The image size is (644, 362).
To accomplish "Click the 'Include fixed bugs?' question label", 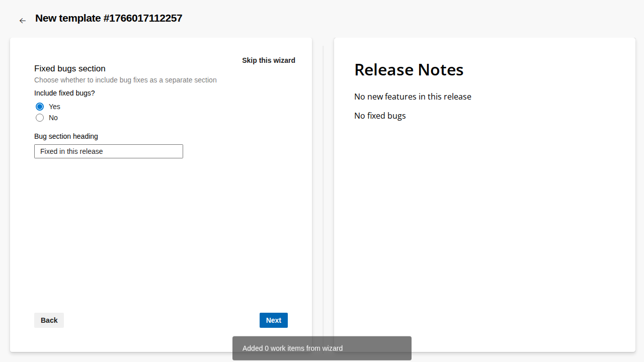I will click(64, 93).
